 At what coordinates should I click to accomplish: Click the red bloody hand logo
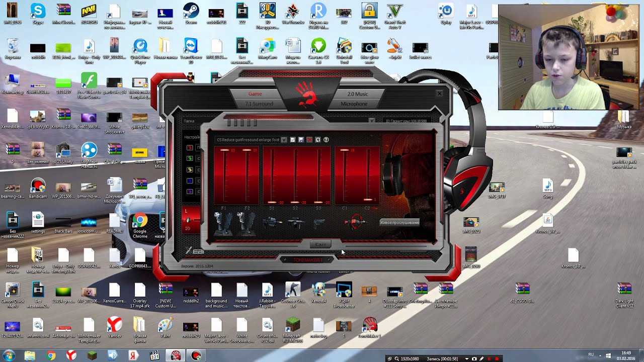coord(306,95)
